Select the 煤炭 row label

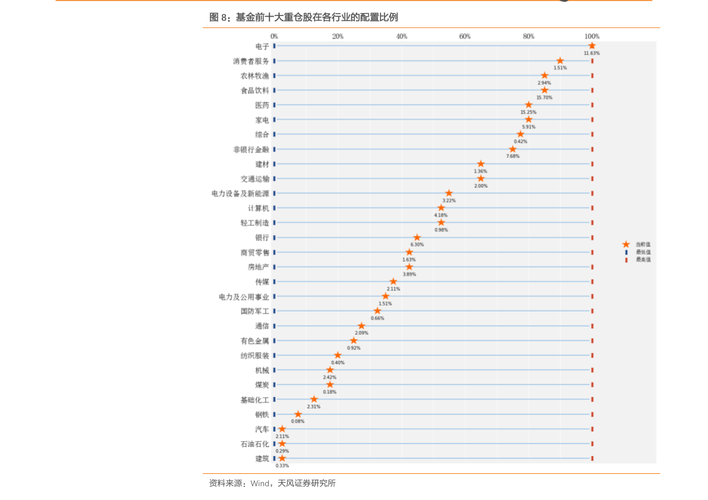(262, 385)
